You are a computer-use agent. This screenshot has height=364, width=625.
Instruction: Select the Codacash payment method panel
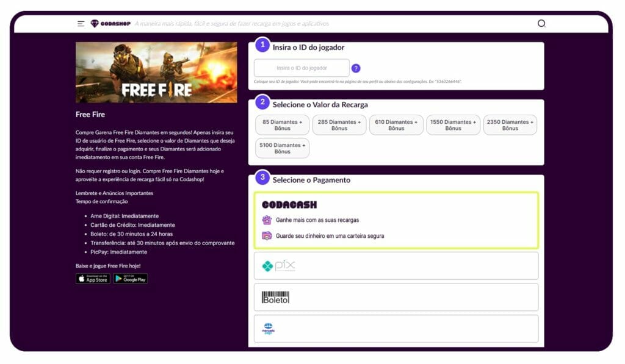point(396,220)
